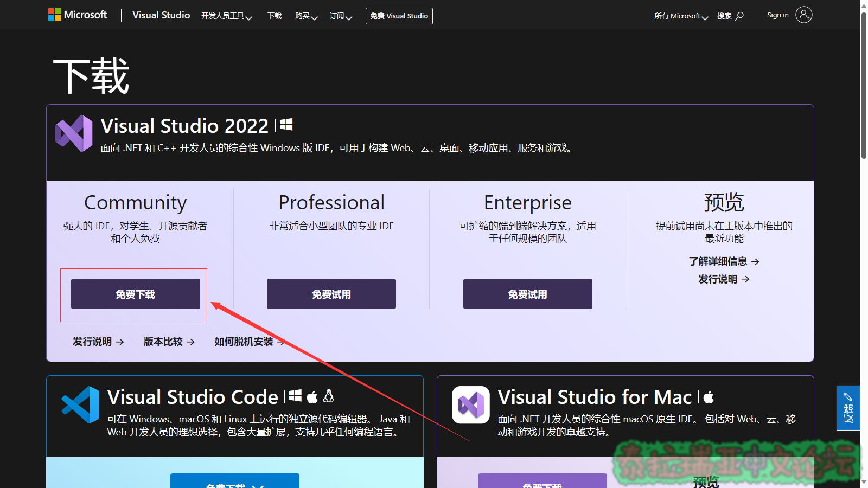Open the 版本比较 link
This screenshot has height=488, width=868.
(x=169, y=342)
